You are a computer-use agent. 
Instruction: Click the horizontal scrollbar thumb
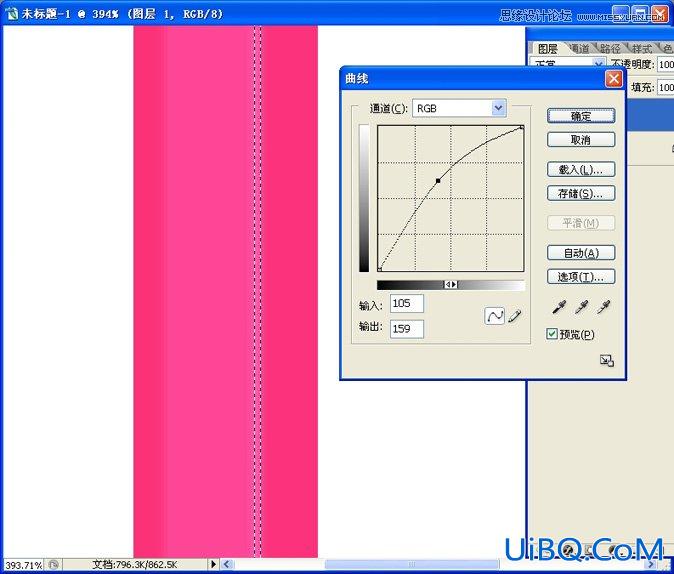coord(411,564)
